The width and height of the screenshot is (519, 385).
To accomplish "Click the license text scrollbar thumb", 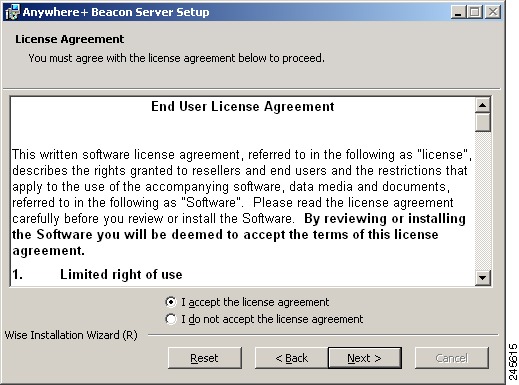I will point(483,123).
